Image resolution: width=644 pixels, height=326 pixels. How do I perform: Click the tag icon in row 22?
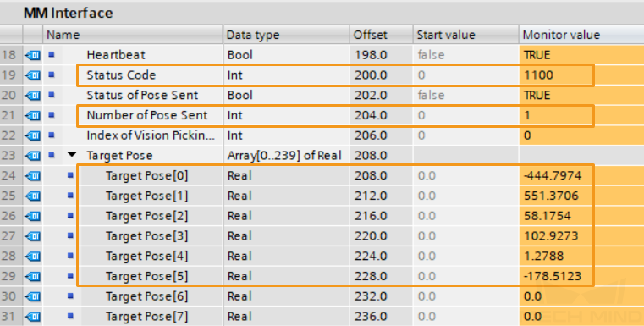[x=32, y=135]
